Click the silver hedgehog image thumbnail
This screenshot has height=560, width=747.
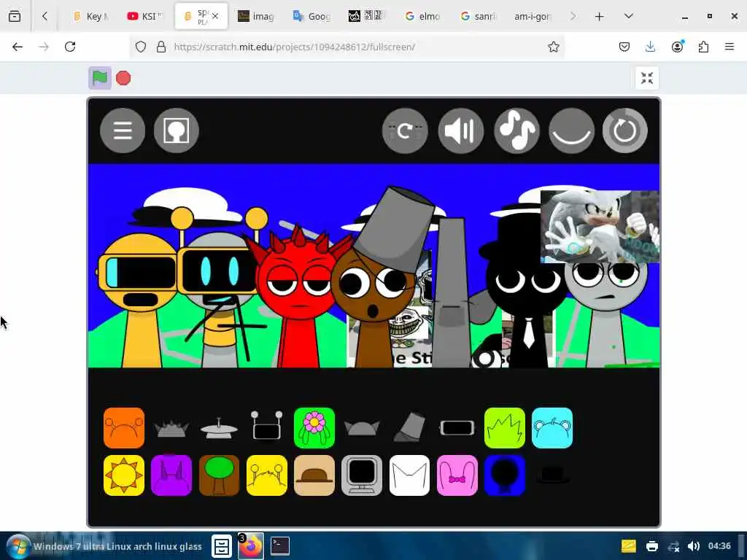pyautogui.click(x=600, y=227)
